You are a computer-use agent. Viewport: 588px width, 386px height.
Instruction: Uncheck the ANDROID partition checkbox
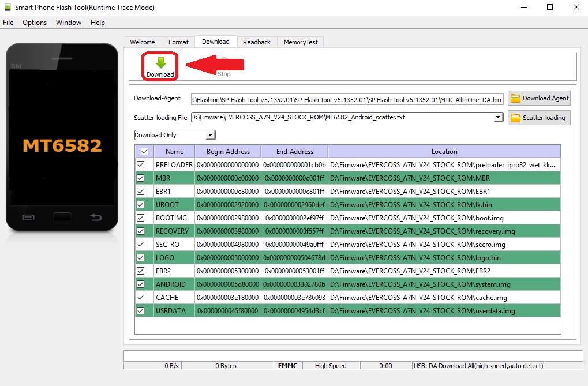[x=141, y=284]
